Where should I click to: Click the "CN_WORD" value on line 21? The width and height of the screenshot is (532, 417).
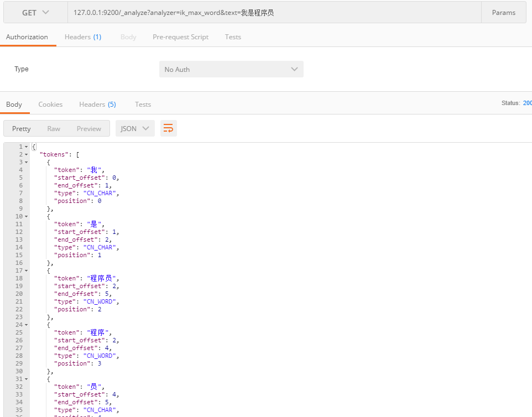(x=100, y=301)
